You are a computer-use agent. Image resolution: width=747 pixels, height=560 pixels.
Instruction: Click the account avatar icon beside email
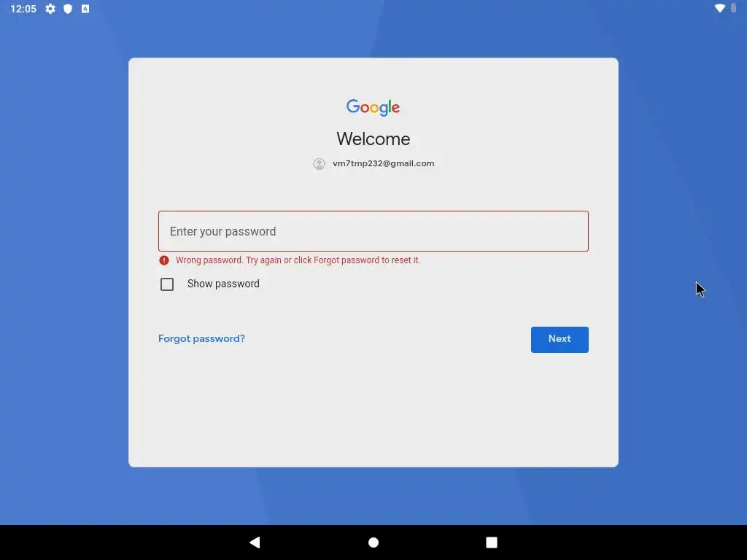tap(320, 164)
